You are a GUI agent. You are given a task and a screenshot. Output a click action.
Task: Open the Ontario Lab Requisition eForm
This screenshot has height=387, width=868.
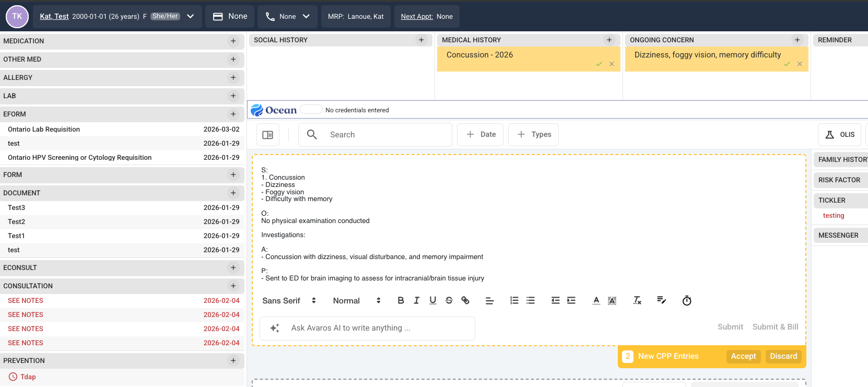[x=44, y=130]
